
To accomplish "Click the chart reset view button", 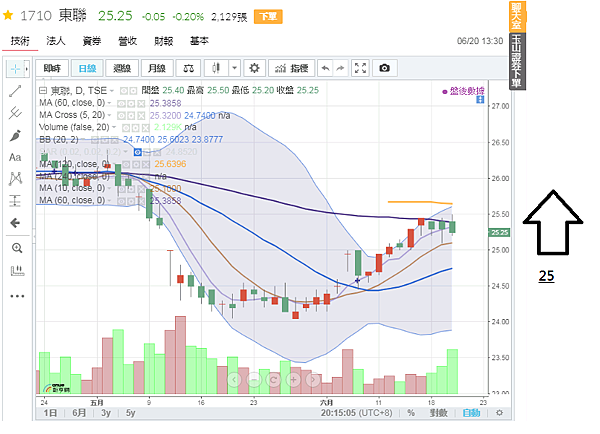I will [x=274, y=380].
